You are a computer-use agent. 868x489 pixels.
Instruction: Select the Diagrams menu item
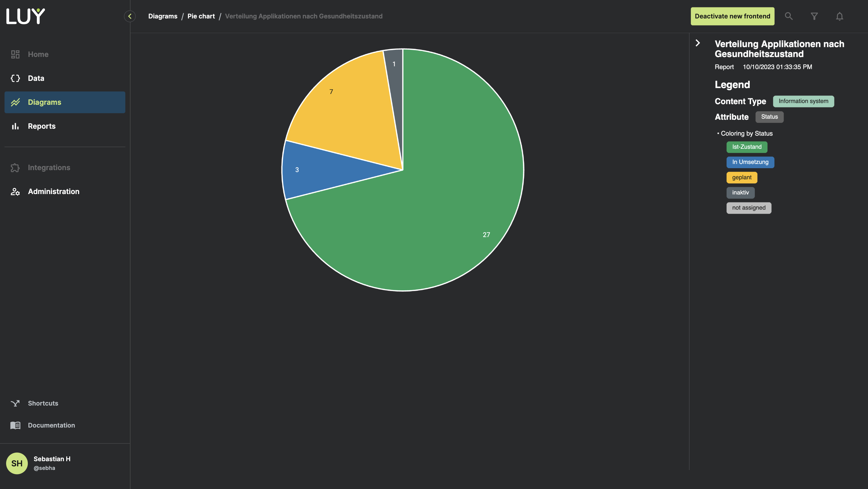coord(45,102)
